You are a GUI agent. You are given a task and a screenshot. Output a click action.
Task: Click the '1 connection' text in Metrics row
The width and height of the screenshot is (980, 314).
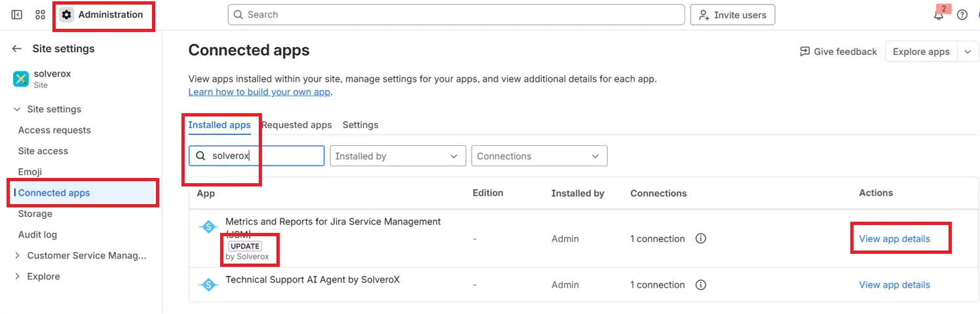coord(657,239)
